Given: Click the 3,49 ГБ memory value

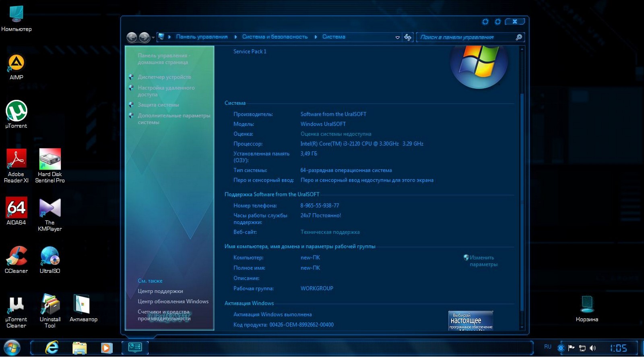Looking at the screenshot, I should point(309,154).
